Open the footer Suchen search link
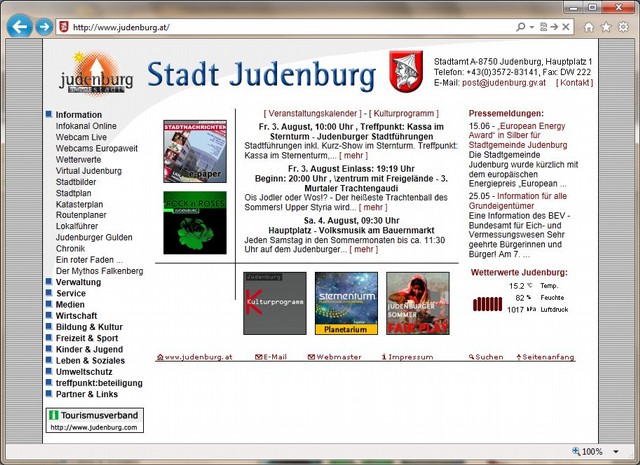 click(486, 357)
